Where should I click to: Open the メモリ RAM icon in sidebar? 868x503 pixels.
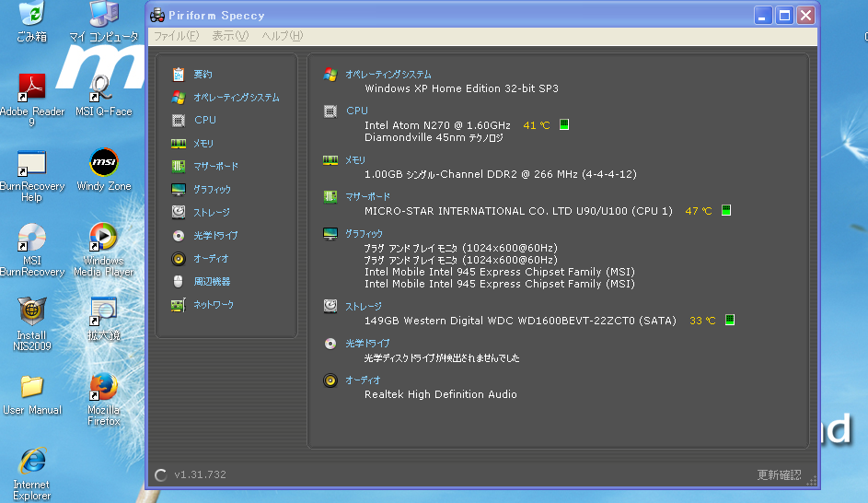[x=179, y=144]
